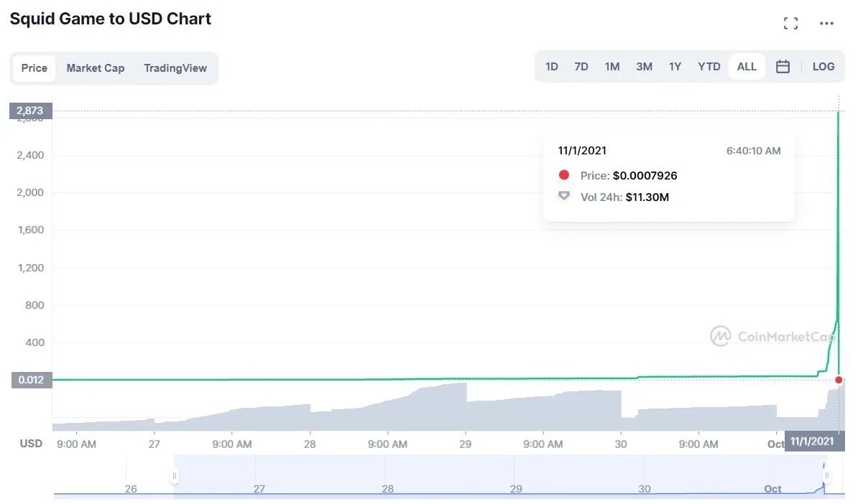Open the chart in fullscreen mode
Viewport: 858px width, 504px height.
[x=790, y=23]
